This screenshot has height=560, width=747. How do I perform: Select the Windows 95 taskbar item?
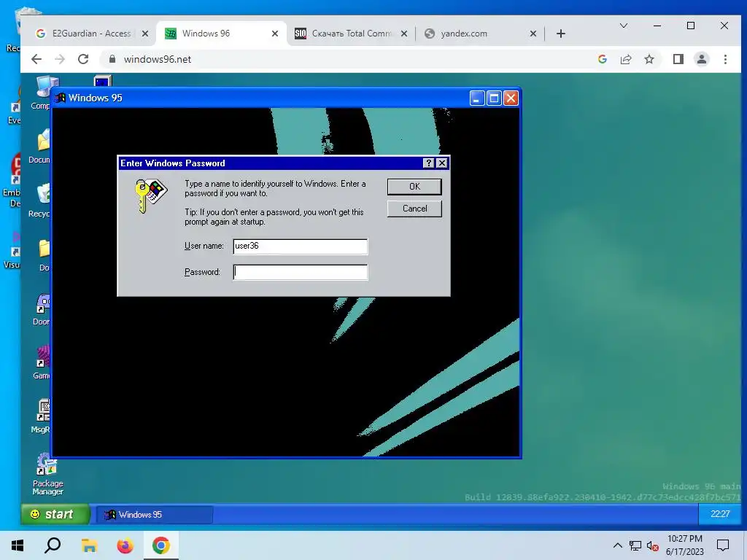pyautogui.click(x=155, y=515)
